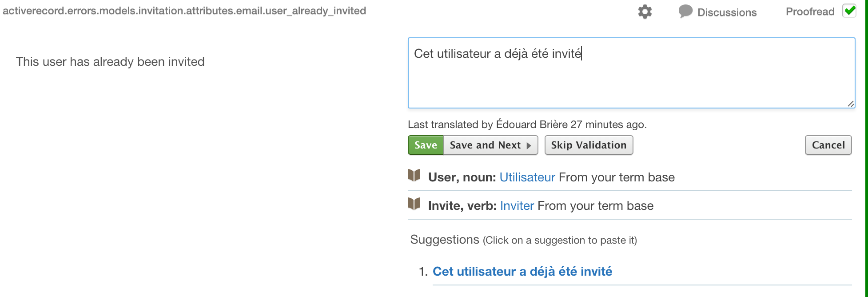Open the settings gear icon

pos(645,12)
